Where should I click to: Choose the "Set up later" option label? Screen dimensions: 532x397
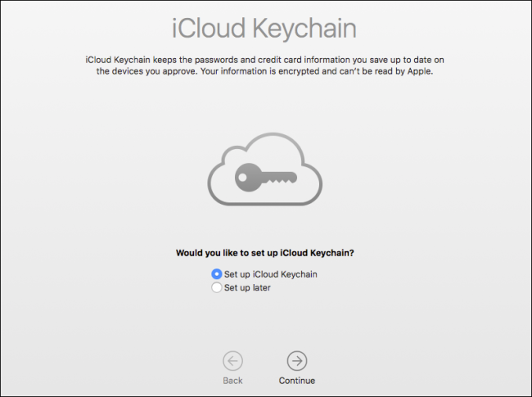(247, 288)
